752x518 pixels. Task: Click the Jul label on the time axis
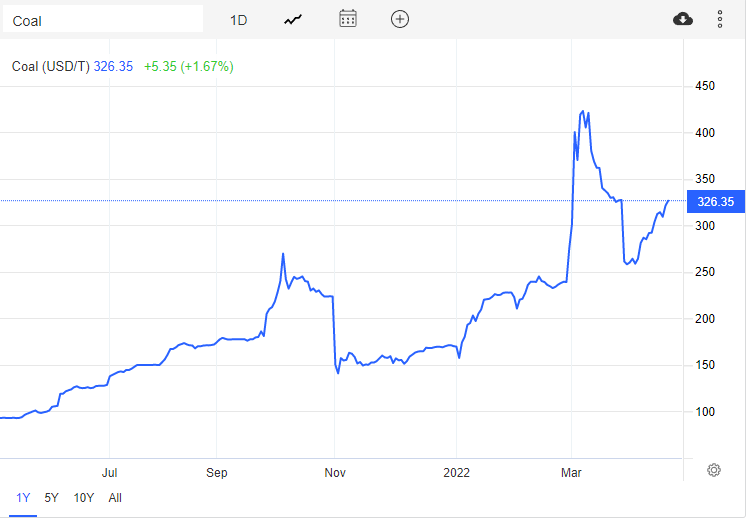pyautogui.click(x=110, y=471)
